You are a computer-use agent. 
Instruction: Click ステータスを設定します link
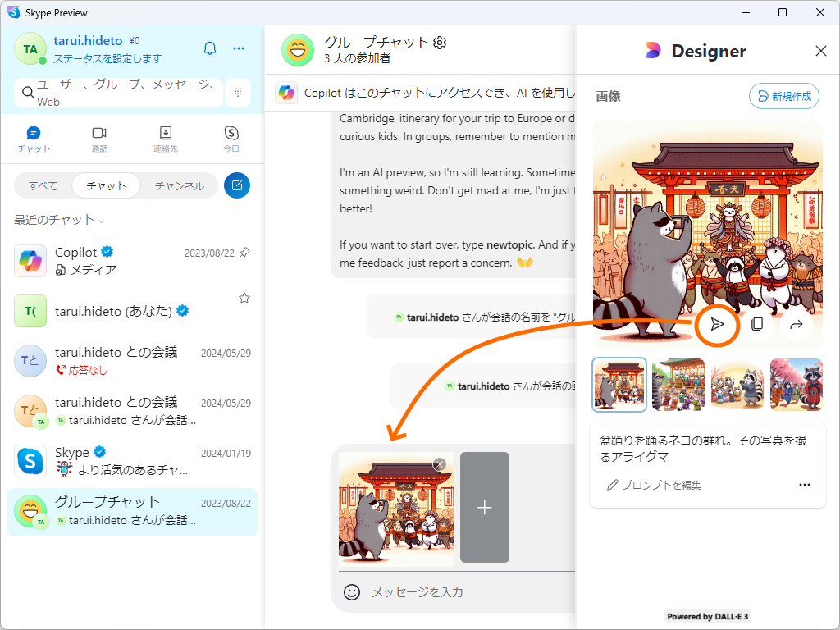tap(107, 58)
